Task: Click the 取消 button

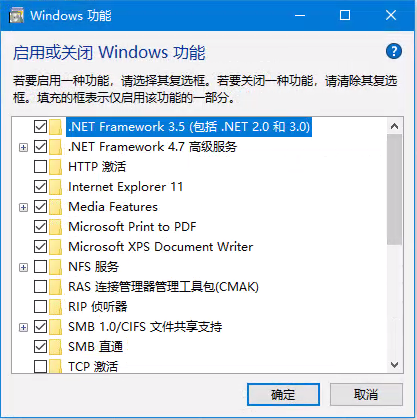Action: point(366,395)
